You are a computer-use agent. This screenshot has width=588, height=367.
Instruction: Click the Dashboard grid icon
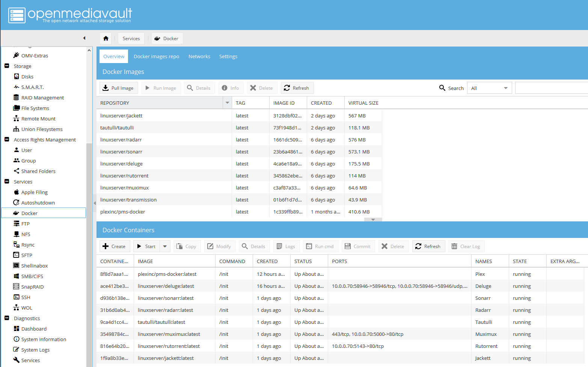pos(16,328)
